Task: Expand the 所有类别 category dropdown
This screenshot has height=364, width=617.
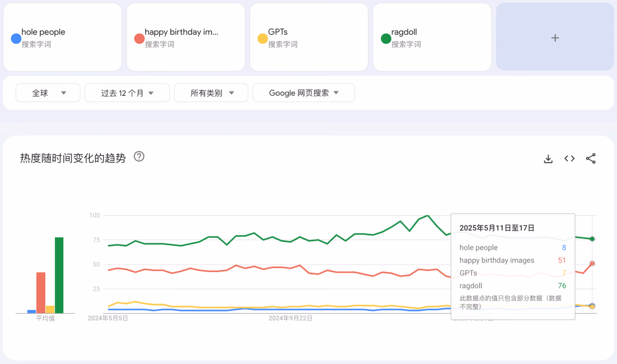Action: tap(211, 93)
